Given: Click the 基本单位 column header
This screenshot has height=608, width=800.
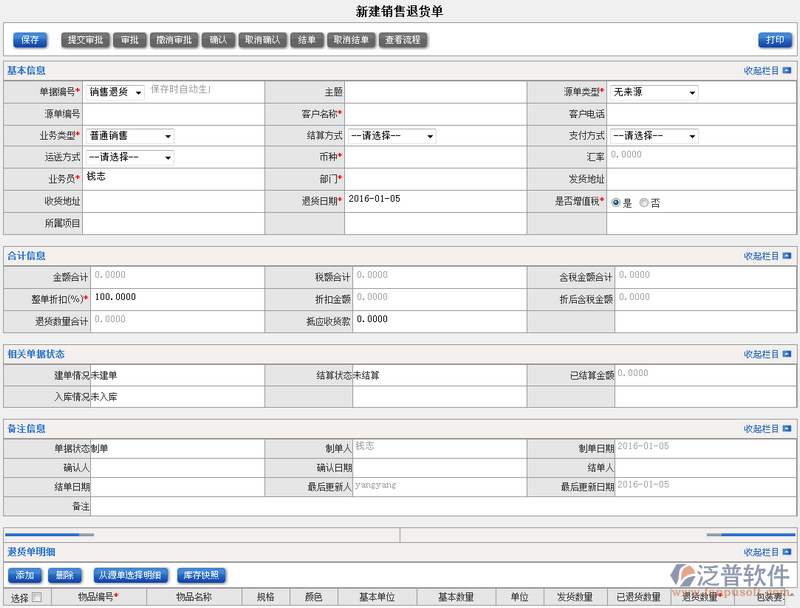Looking at the screenshot, I should coord(377,597).
